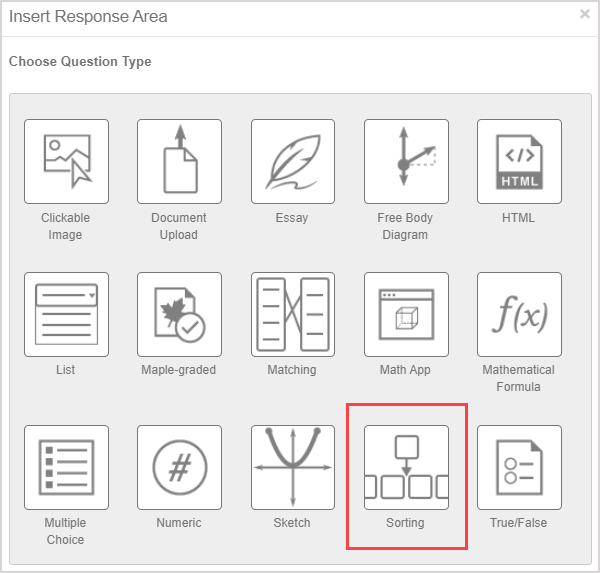Choose the Matching question type icon
600x573 pixels.
[x=292, y=314]
